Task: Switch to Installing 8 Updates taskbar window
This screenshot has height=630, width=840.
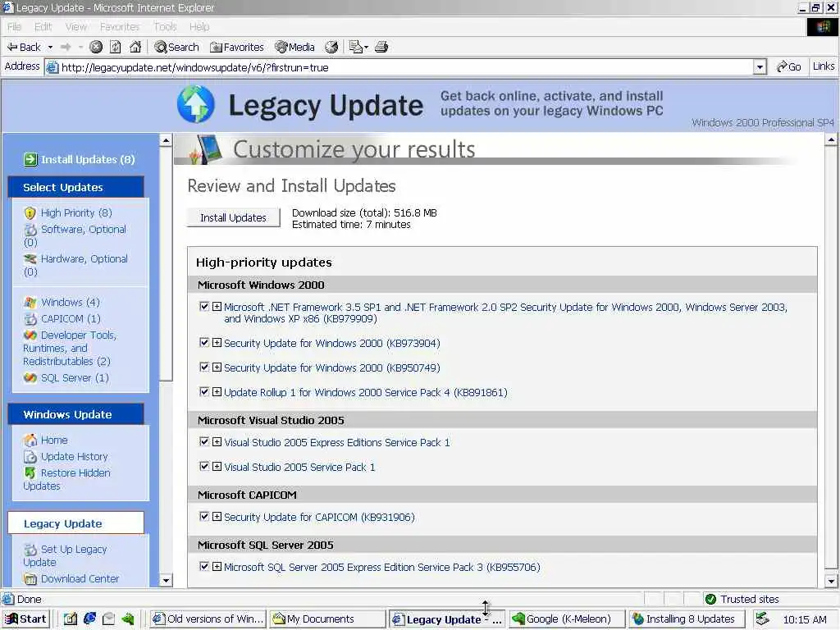Action: 686,619
